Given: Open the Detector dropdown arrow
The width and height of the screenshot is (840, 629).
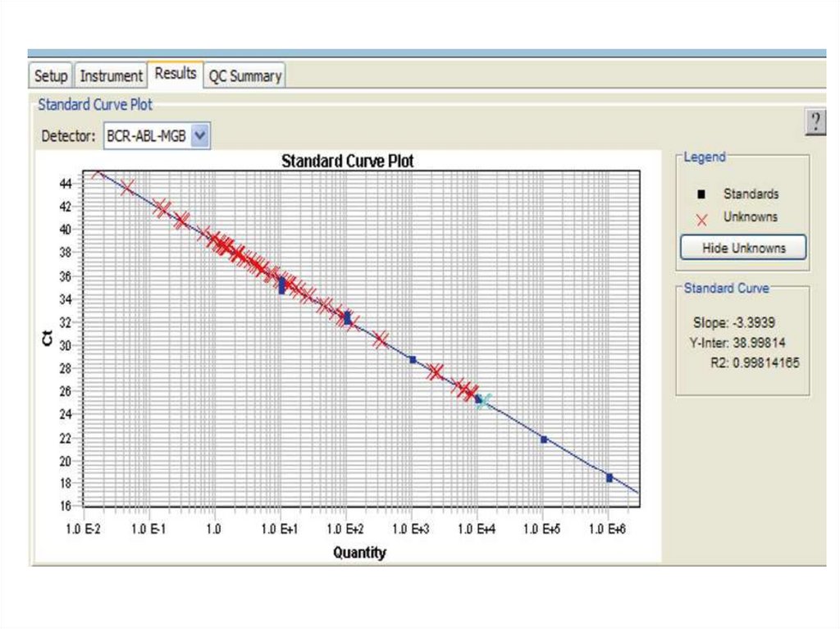Looking at the screenshot, I should 200,136.
